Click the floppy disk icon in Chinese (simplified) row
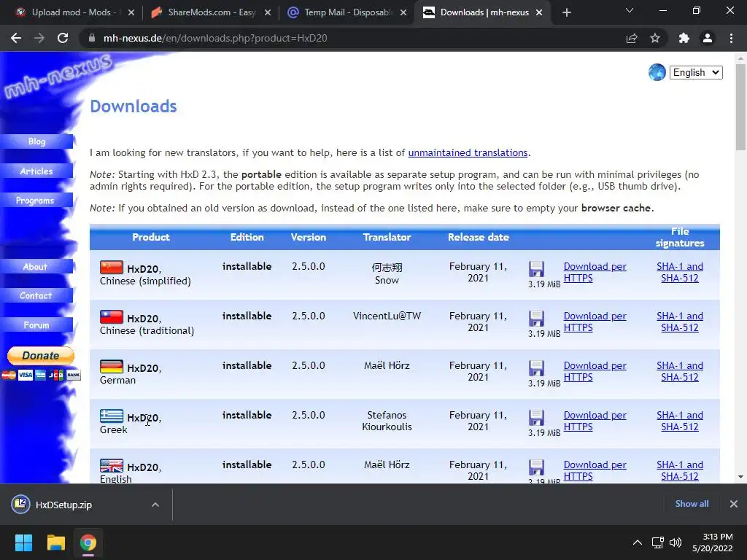This screenshot has height=560, width=747. tap(536, 269)
